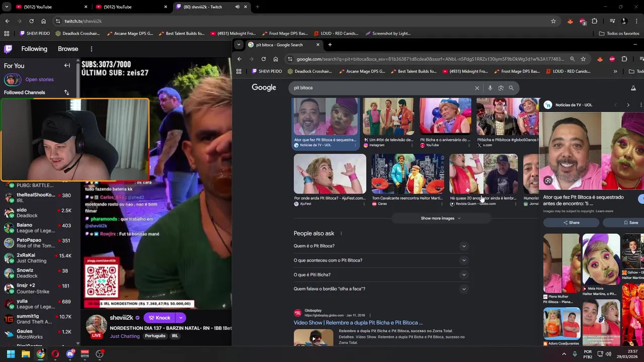Switch to first YouTube tab
Viewport: 644px width, 362px height.
(x=52, y=7)
